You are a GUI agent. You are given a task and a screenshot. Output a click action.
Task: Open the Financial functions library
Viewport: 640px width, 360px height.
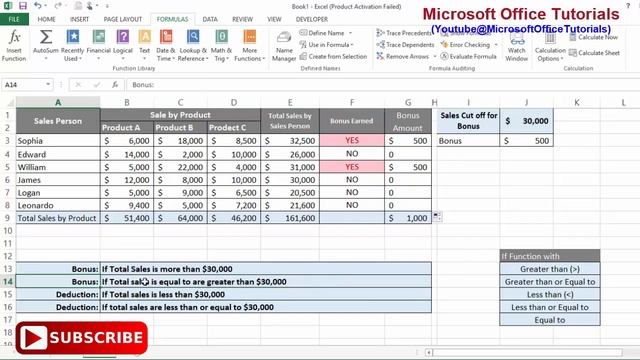pos(98,45)
